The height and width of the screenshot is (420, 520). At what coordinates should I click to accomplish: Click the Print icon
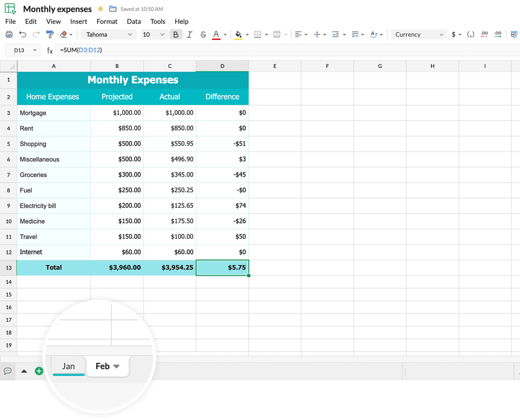(x=9, y=34)
